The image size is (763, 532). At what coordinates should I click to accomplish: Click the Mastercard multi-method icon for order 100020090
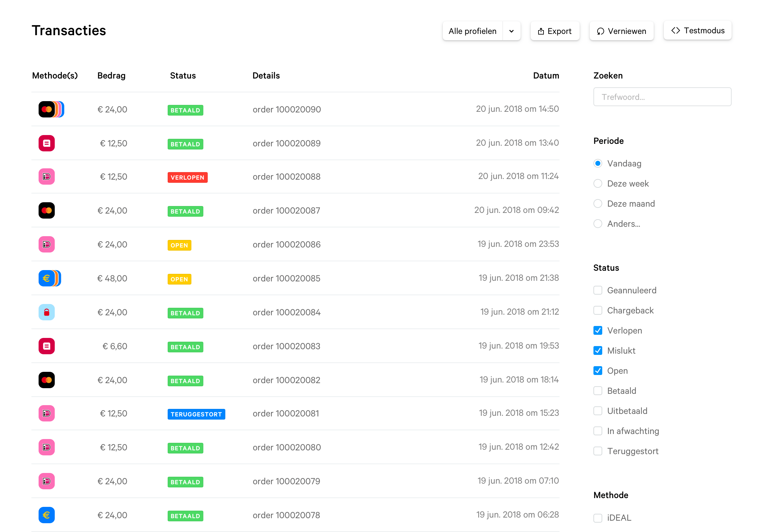click(x=51, y=109)
